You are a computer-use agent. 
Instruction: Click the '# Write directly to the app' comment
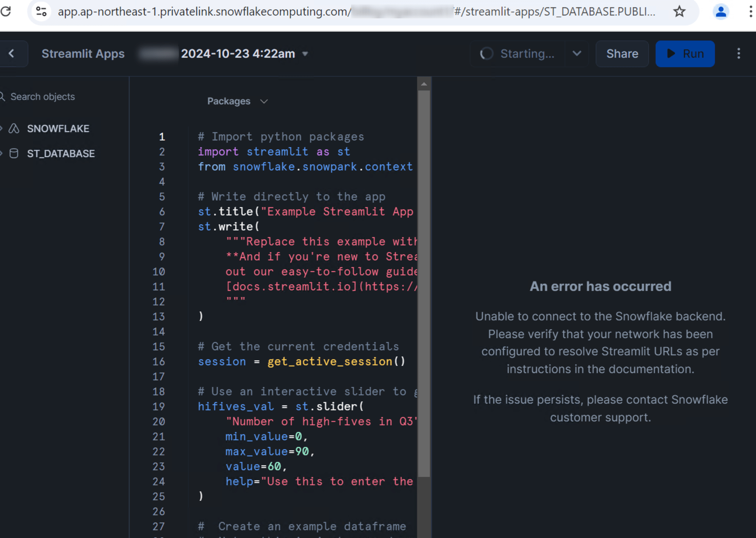click(291, 197)
